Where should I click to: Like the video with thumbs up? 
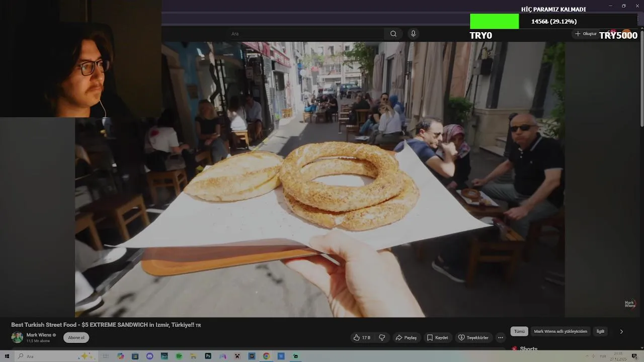click(362, 338)
